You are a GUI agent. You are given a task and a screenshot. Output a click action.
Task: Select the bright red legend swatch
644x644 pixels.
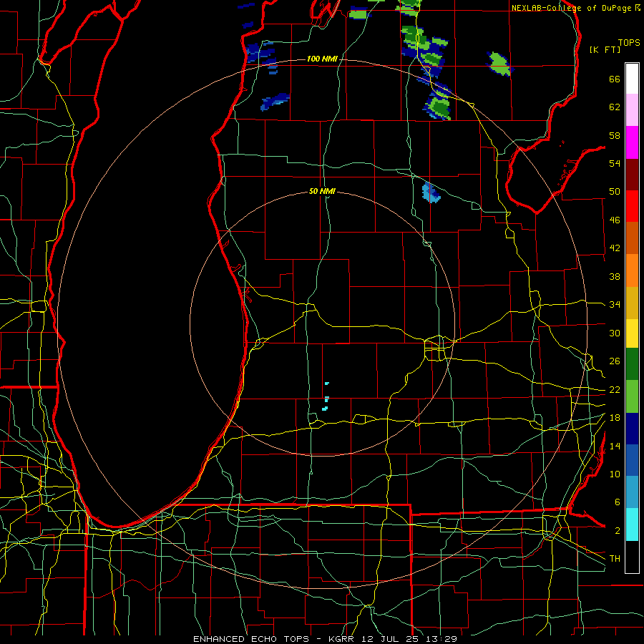tap(632, 206)
